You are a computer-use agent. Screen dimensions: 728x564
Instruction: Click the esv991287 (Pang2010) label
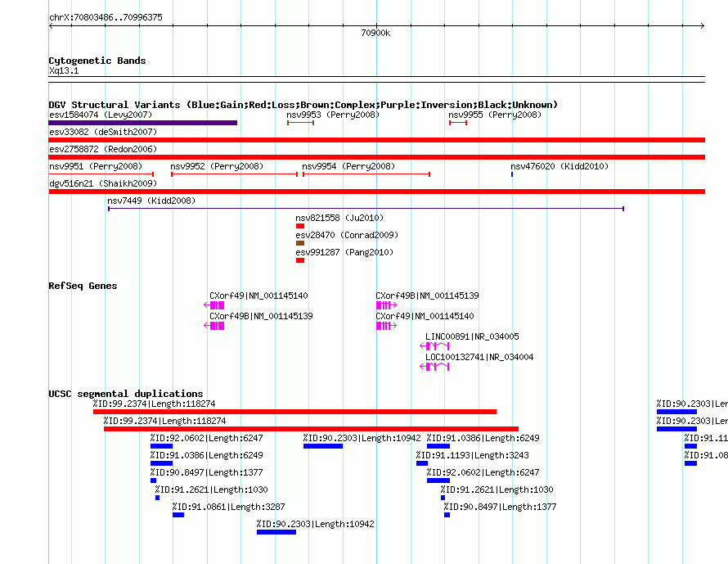click(344, 252)
